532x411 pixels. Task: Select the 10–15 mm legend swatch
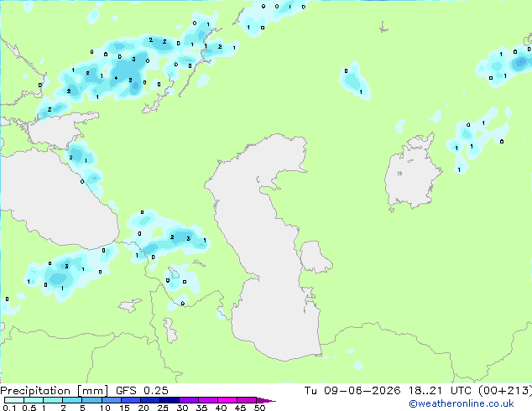pyautogui.click(x=111, y=400)
